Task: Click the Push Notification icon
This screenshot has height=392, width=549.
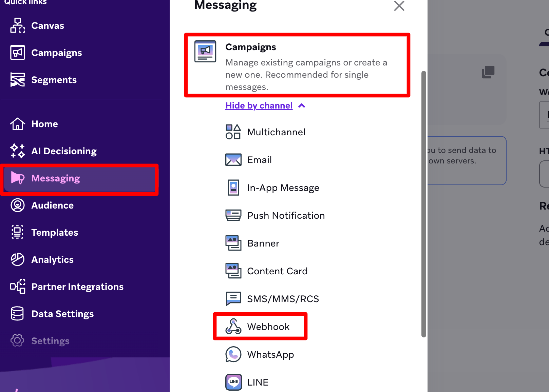Action: point(233,215)
